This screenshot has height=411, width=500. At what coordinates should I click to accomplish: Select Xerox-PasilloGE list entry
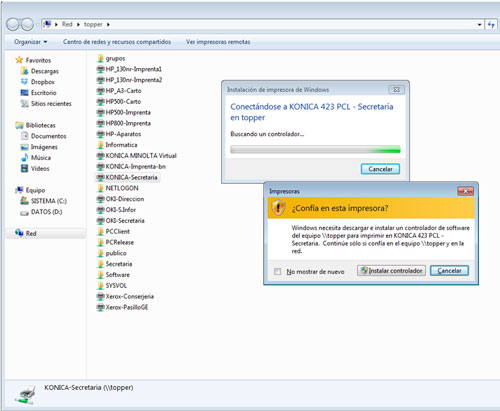point(123,307)
